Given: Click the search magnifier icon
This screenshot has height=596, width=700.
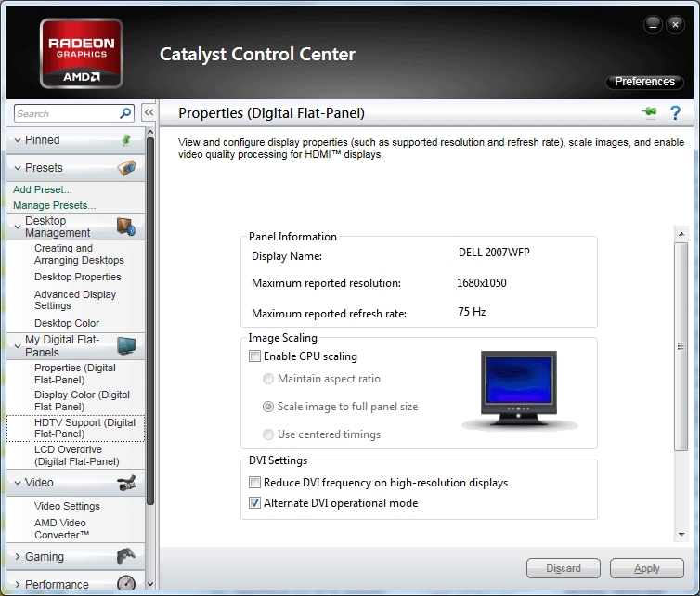Looking at the screenshot, I should tap(125, 113).
